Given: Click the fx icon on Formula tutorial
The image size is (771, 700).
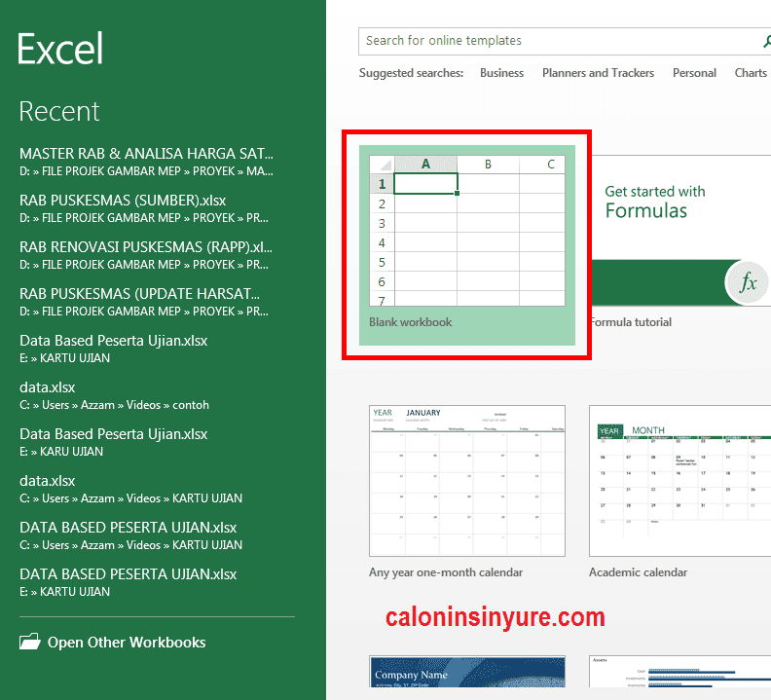Looking at the screenshot, I should pyautogui.click(x=748, y=283).
